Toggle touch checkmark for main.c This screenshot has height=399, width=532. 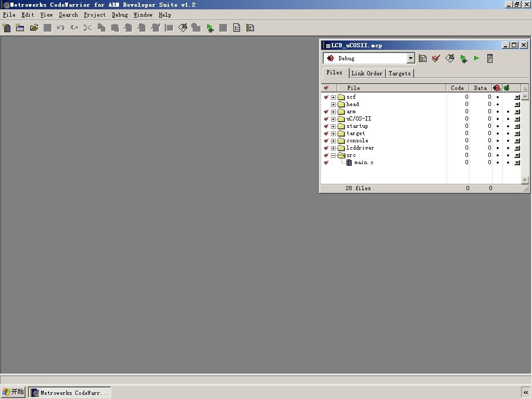coord(326,163)
